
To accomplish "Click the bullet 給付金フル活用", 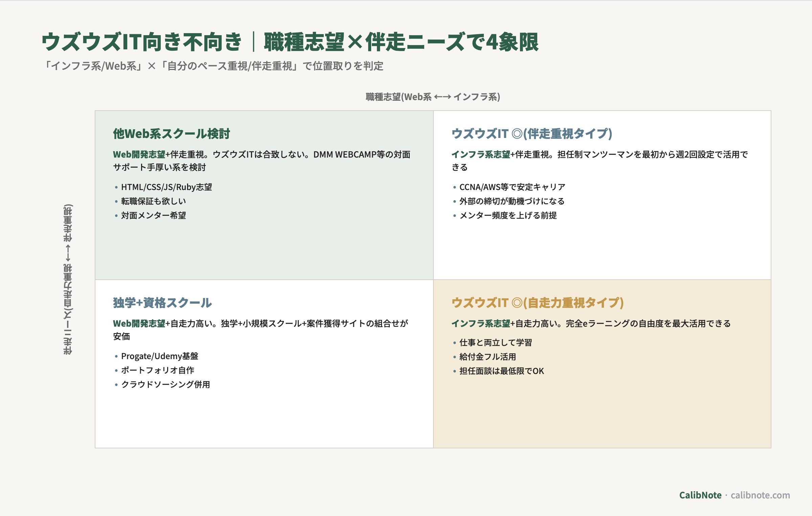I will (x=488, y=357).
